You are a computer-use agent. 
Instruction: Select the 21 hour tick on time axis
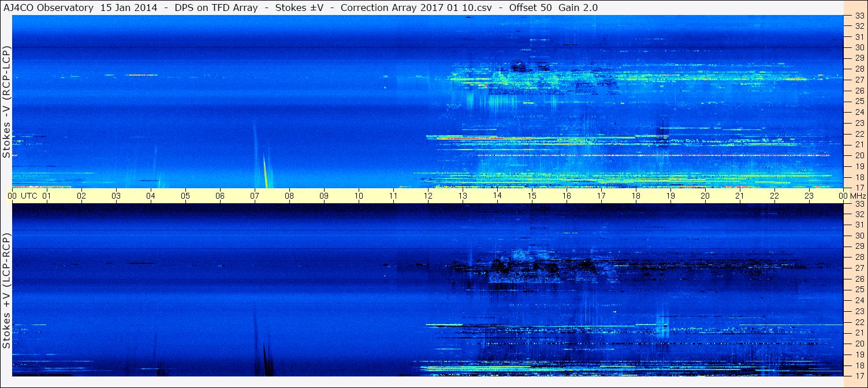(740, 196)
